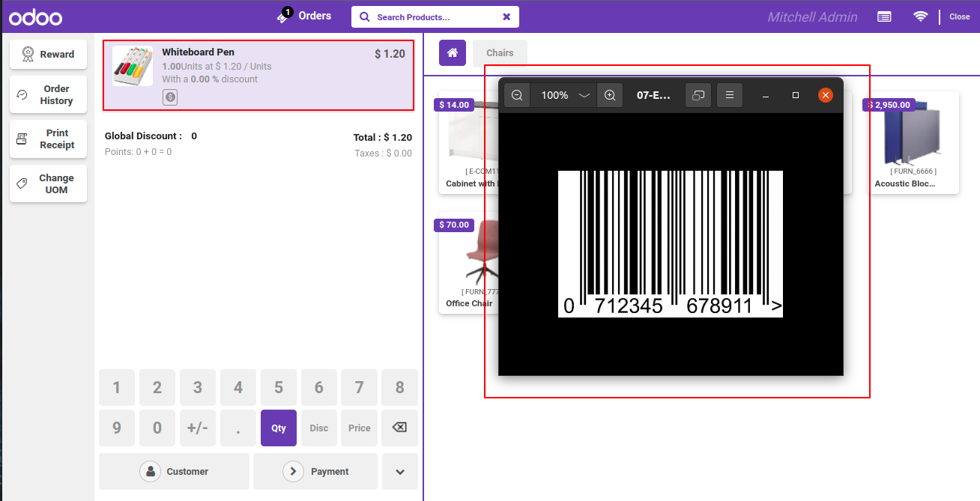Click Print Receipt button

49,139
